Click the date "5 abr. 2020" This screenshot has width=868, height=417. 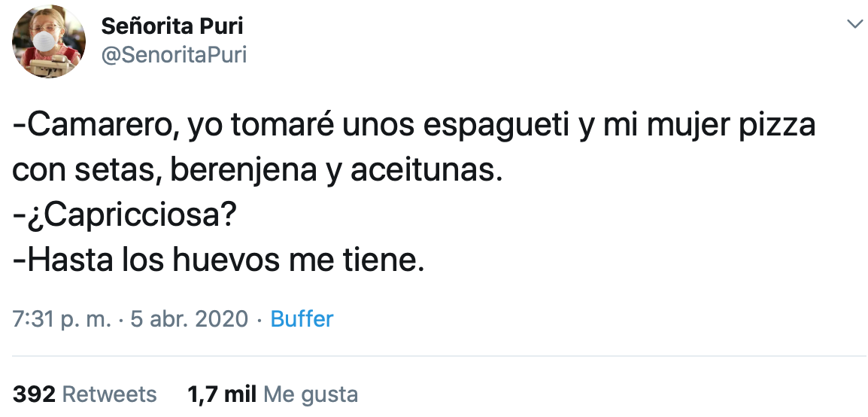(x=189, y=319)
